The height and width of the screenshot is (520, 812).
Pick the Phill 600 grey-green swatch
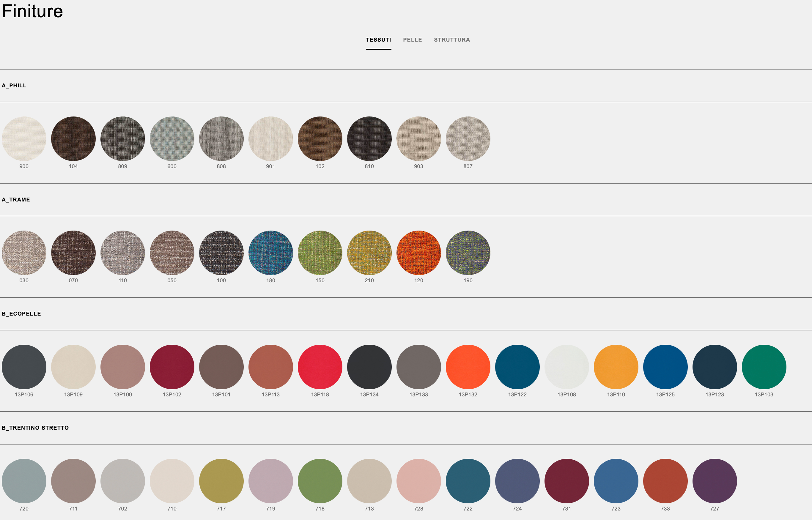pos(172,139)
